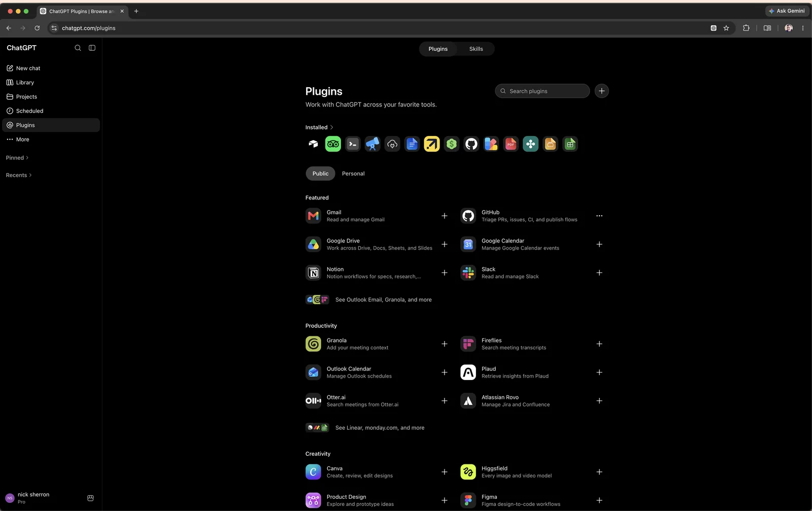Select the Public plugins filter
The image size is (812, 511).
320,174
